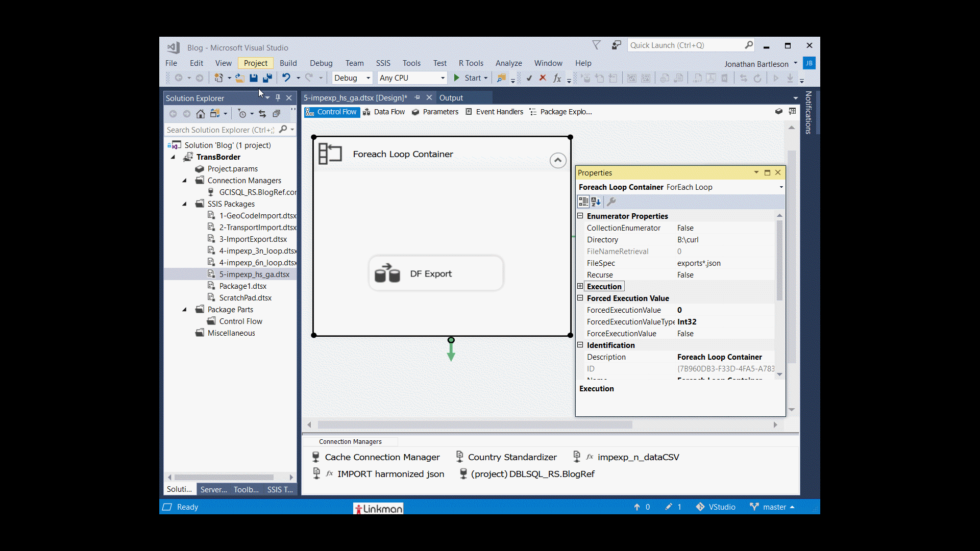Open the SSIS menu
This screenshot has width=980, height=551.
[x=383, y=63]
